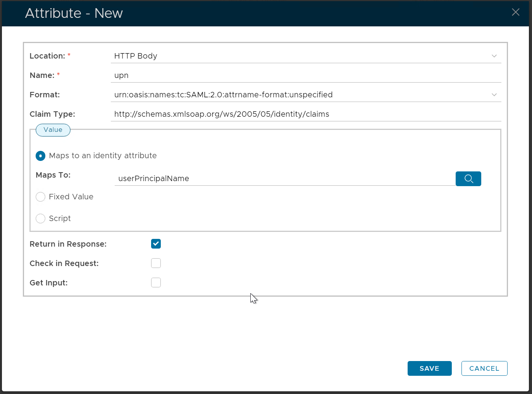Image resolution: width=532 pixels, height=394 pixels.
Task: Click the Script label text
Action: click(x=60, y=219)
